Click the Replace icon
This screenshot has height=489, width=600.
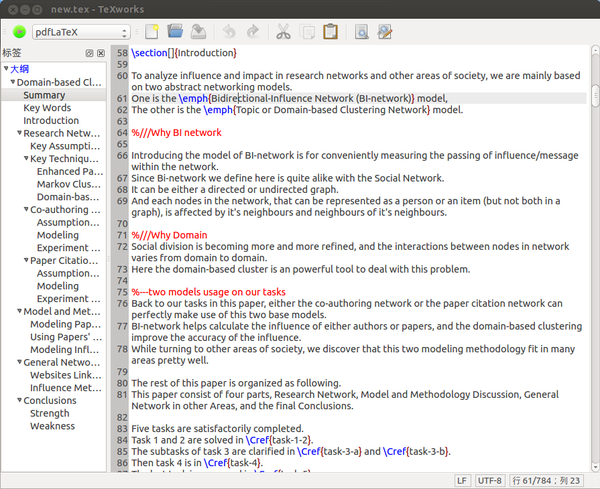click(x=385, y=32)
